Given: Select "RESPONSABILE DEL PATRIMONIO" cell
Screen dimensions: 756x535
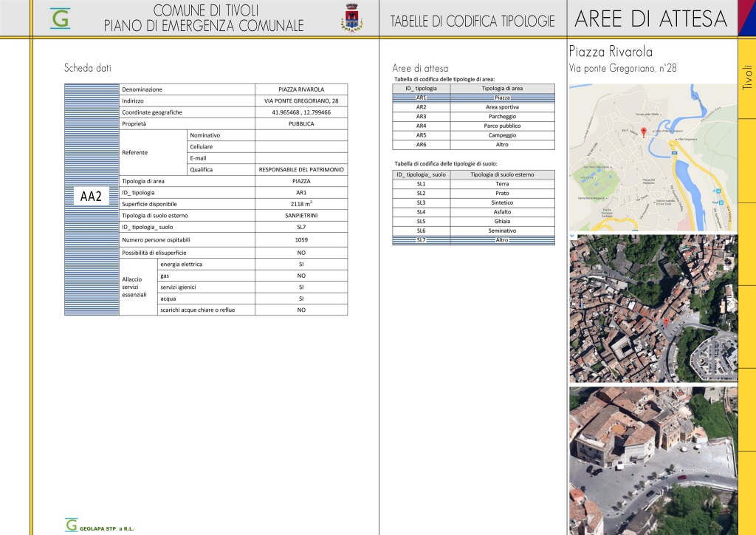Looking at the screenshot, I should pyautogui.click(x=301, y=170).
